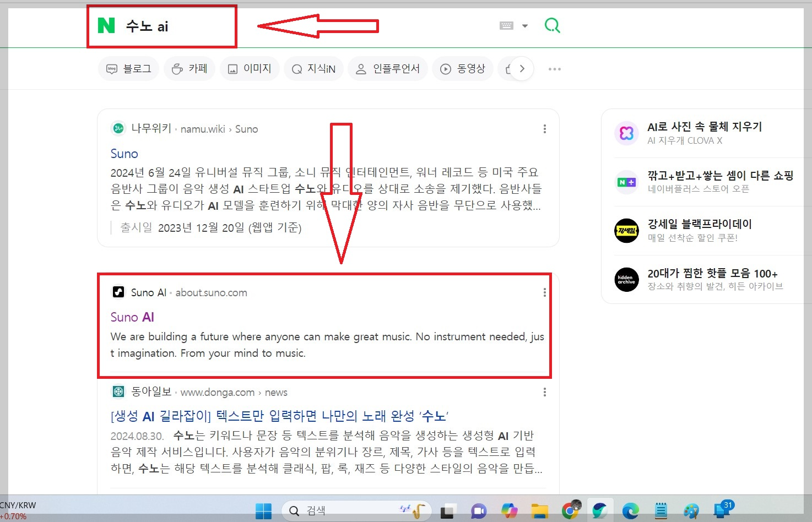This screenshot has width=812, height=522.
Task: Click the green Naver N logo
Action: (106, 25)
